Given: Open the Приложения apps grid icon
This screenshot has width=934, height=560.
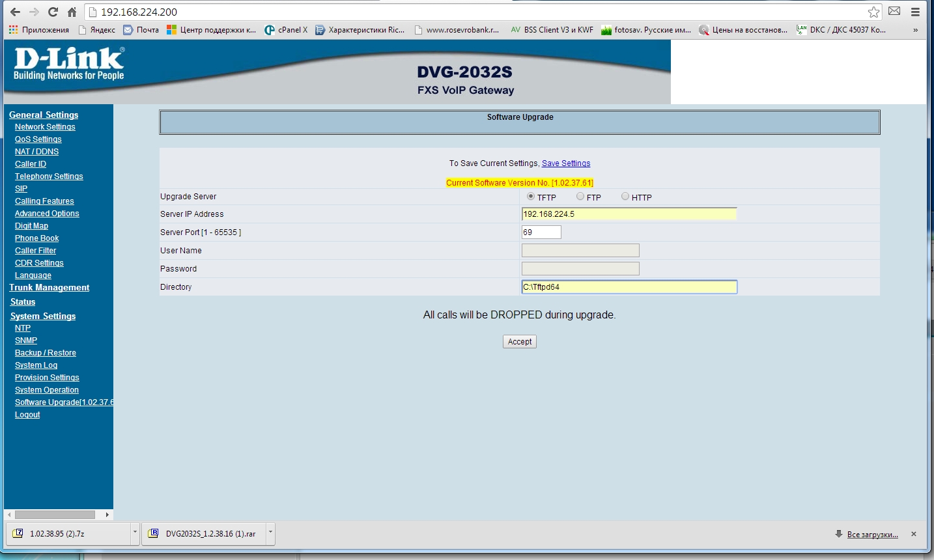Looking at the screenshot, I should (x=14, y=29).
